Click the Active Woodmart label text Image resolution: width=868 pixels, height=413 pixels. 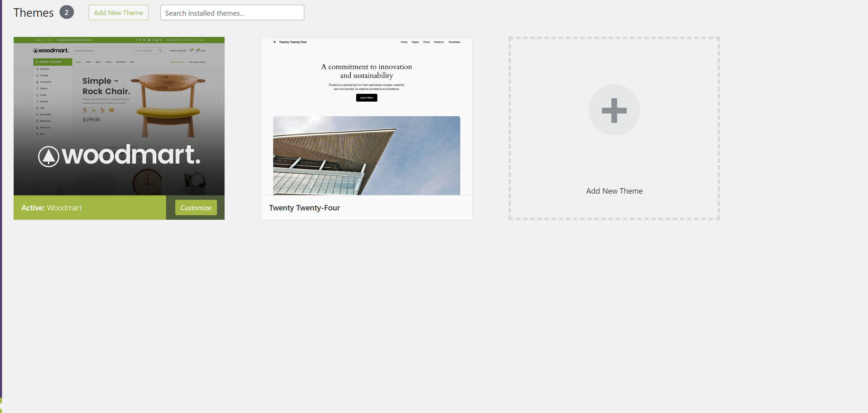[x=51, y=208]
